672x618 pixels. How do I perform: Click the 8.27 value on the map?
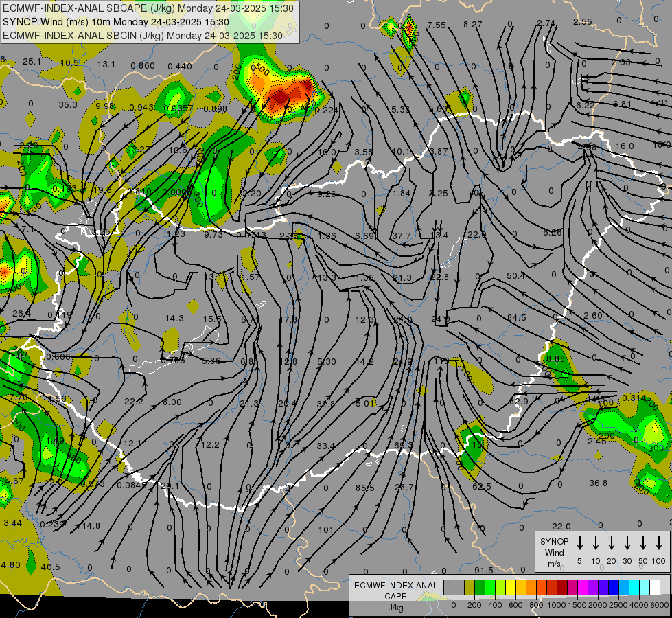pyautogui.click(x=473, y=25)
